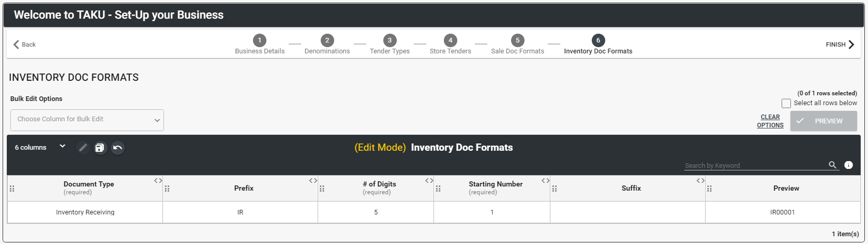Click the resize arrows on Starting Number column
The width and height of the screenshot is (868, 244).
[x=545, y=180]
